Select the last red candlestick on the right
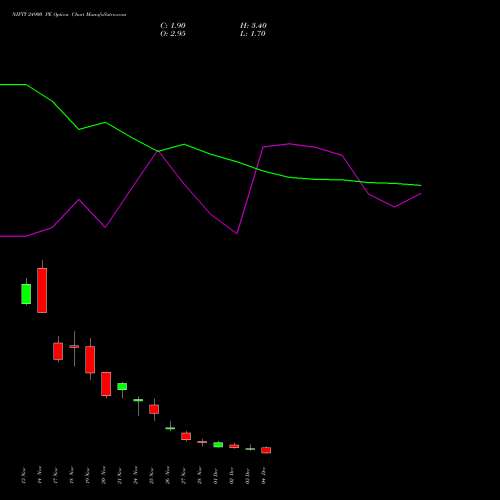 [x=266, y=450]
